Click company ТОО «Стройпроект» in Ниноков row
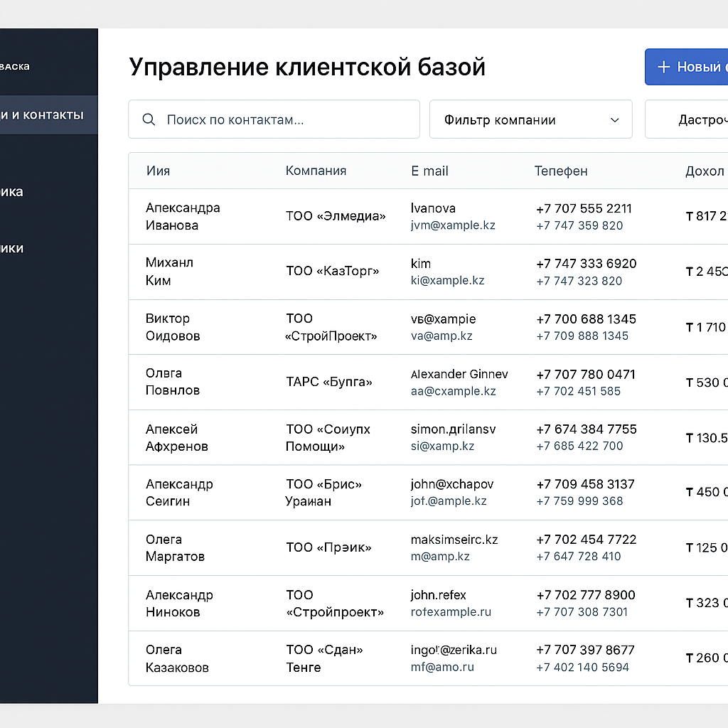Image resolution: width=728 pixels, height=728 pixels. click(x=335, y=603)
